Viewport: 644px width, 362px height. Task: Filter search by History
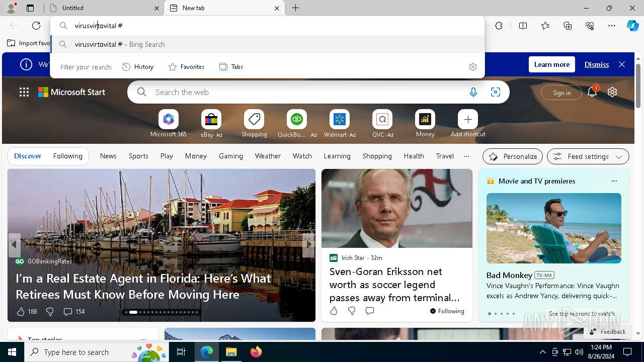click(138, 67)
